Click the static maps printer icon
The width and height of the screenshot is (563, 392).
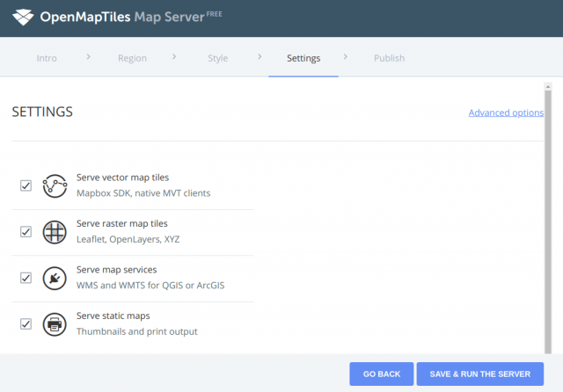click(55, 324)
